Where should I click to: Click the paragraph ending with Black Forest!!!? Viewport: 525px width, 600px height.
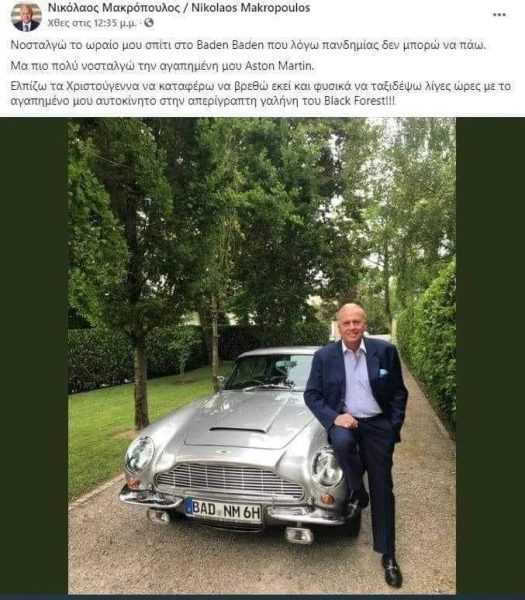[x=260, y=93]
